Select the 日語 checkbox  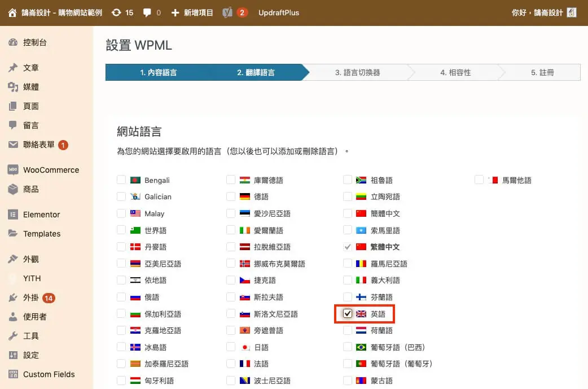pyautogui.click(x=231, y=347)
